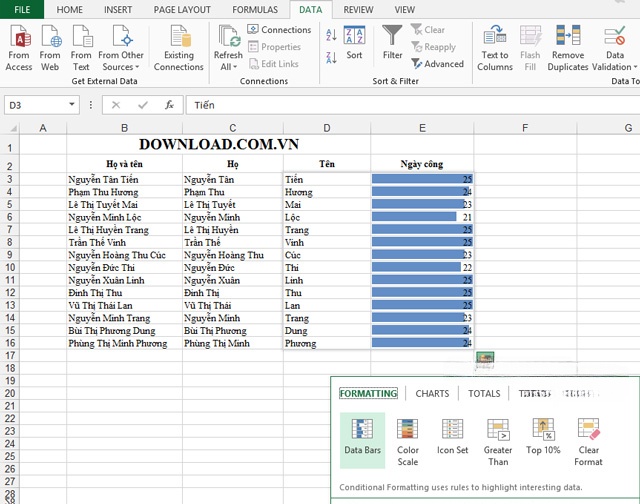Click cell containing Nguyễn Hoàng Thu
Screen dimensions: 640x504
click(233, 255)
